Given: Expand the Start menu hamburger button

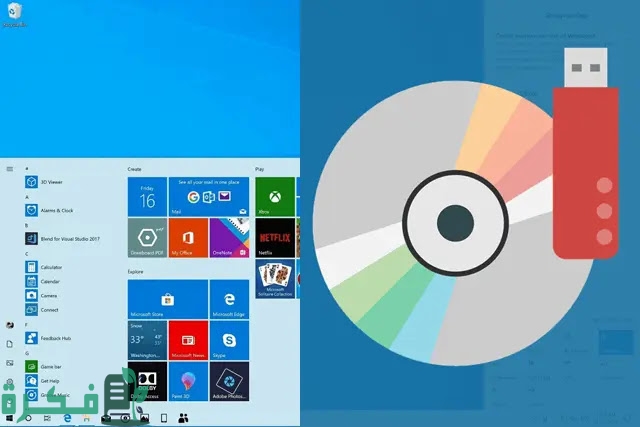Looking at the screenshot, I should (9, 170).
